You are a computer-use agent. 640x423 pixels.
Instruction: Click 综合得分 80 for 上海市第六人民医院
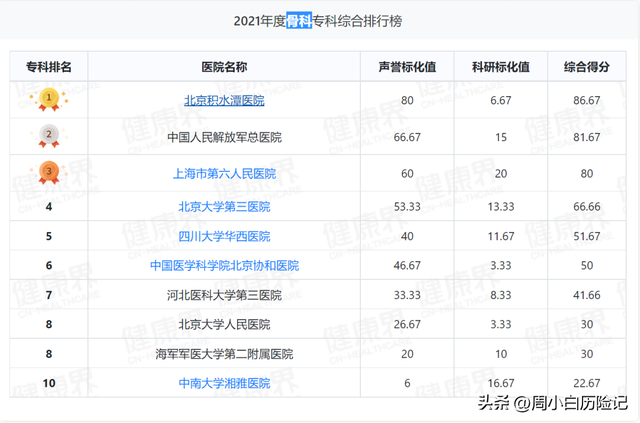pos(587,174)
